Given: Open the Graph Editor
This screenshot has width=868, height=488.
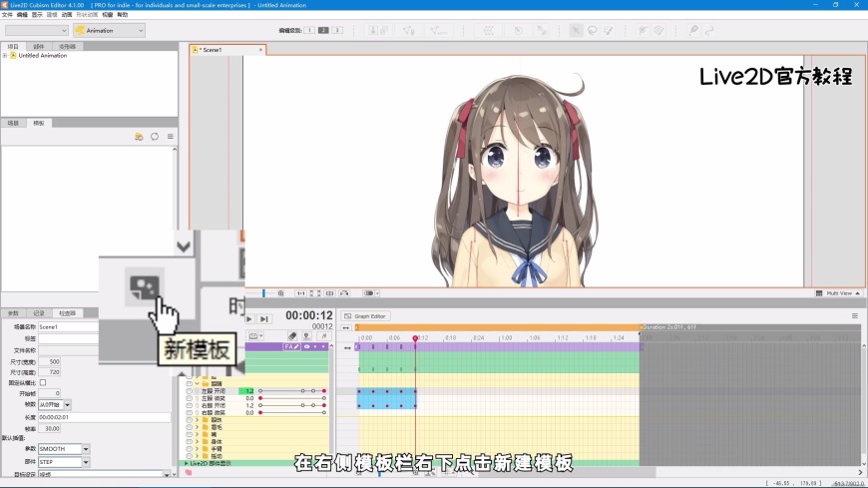Looking at the screenshot, I should coord(365,316).
